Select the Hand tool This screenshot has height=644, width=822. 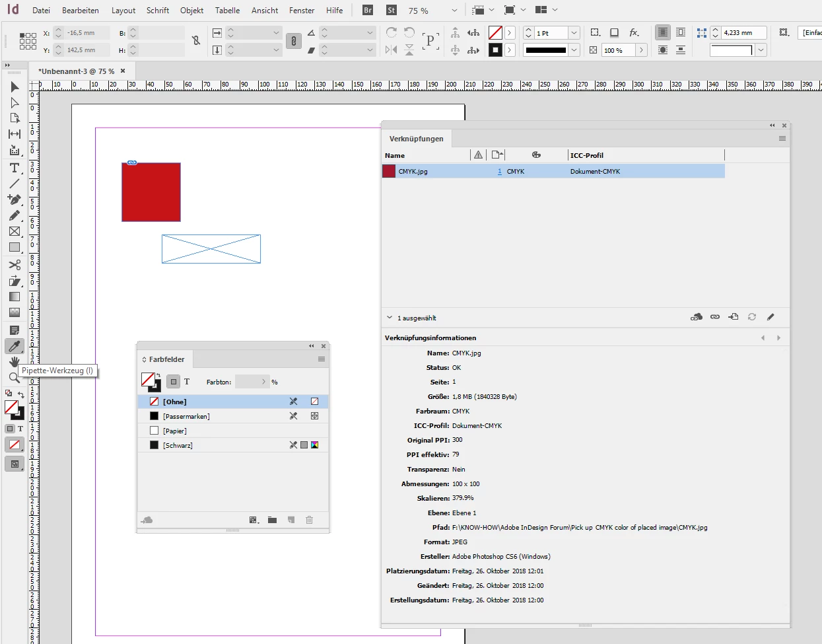pyautogui.click(x=15, y=362)
